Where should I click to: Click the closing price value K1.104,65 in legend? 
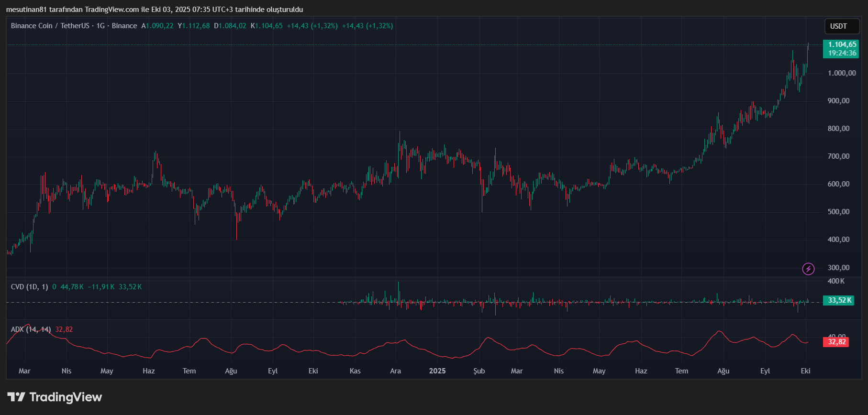[x=267, y=26]
